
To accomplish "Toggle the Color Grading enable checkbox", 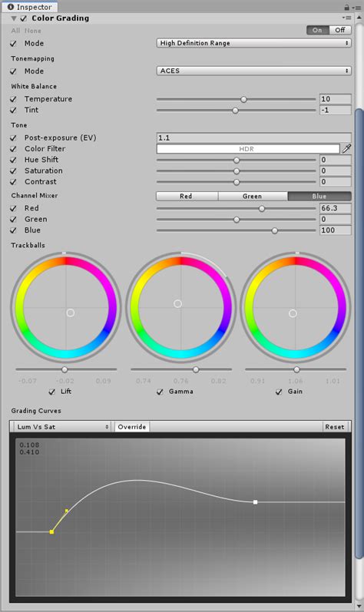I will 24,18.
